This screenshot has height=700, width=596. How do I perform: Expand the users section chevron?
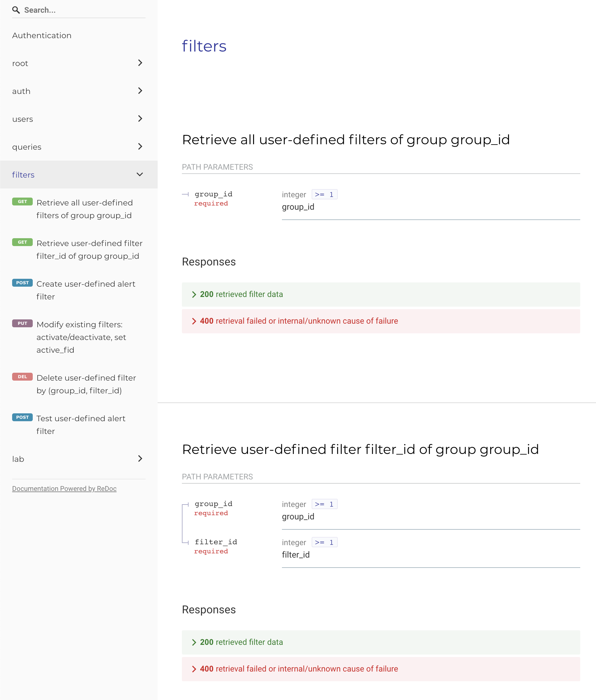click(x=140, y=119)
